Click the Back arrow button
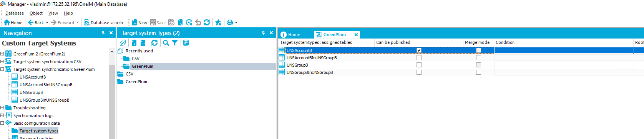This screenshot has width=644, height=139. click(x=36, y=22)
